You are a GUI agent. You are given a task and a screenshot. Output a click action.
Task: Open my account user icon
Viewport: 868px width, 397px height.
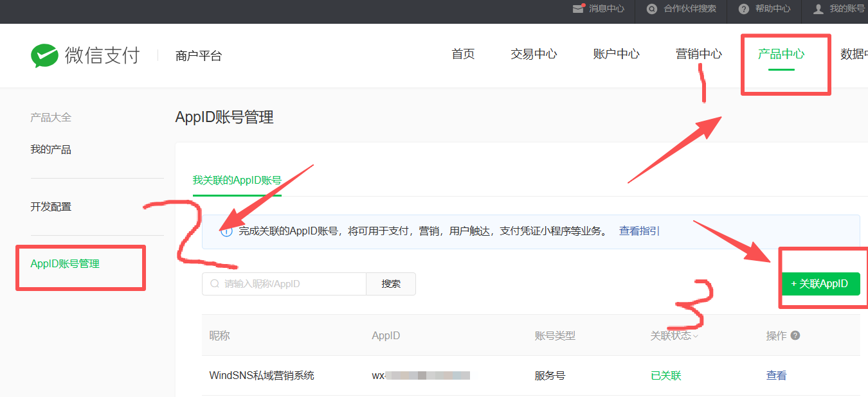coord(818,9)
